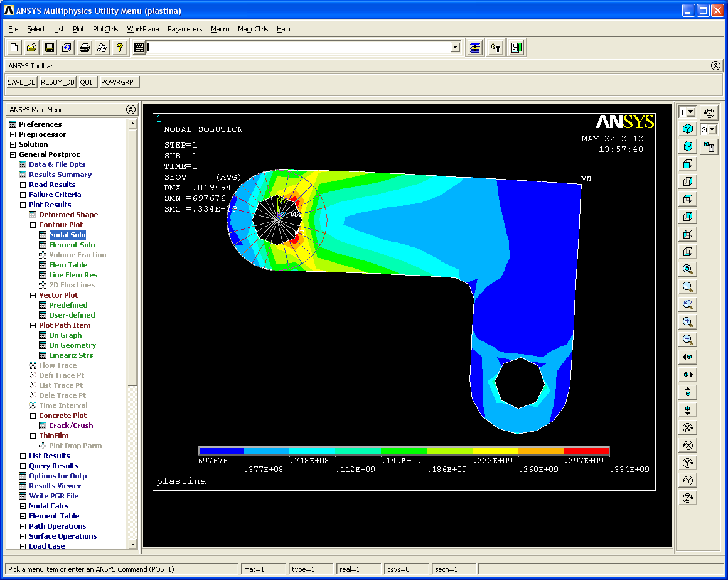Click the Save Analysis floppy disk icon
This screenshot has width=728, height=580.
49,47
